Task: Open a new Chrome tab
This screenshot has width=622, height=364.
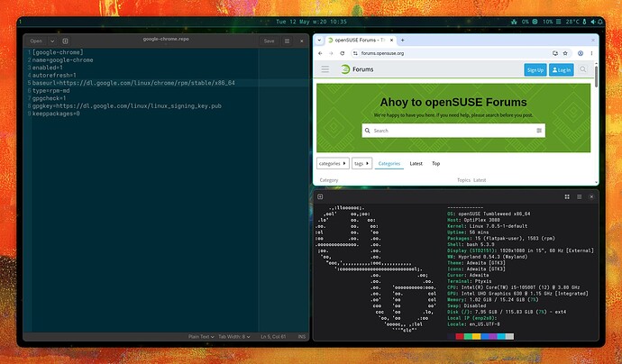Action: coord(402,40)
